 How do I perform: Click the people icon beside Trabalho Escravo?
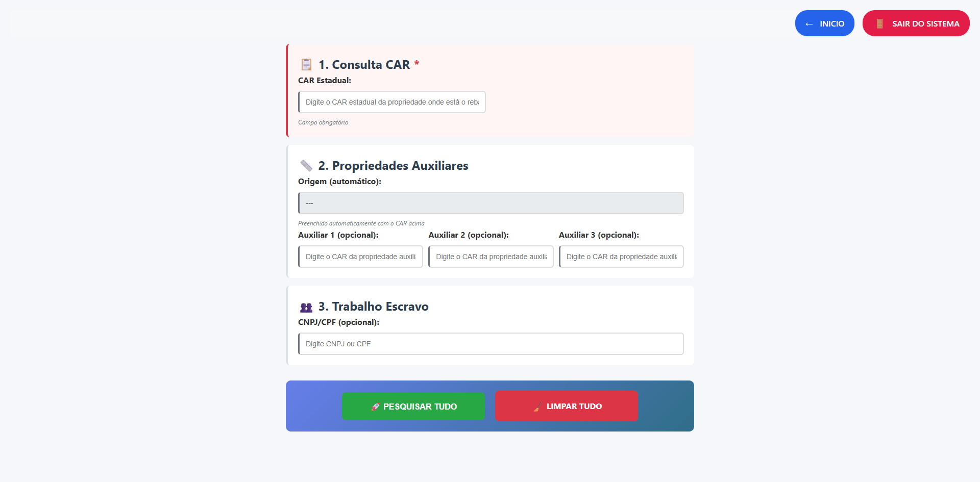coord(306,307)
